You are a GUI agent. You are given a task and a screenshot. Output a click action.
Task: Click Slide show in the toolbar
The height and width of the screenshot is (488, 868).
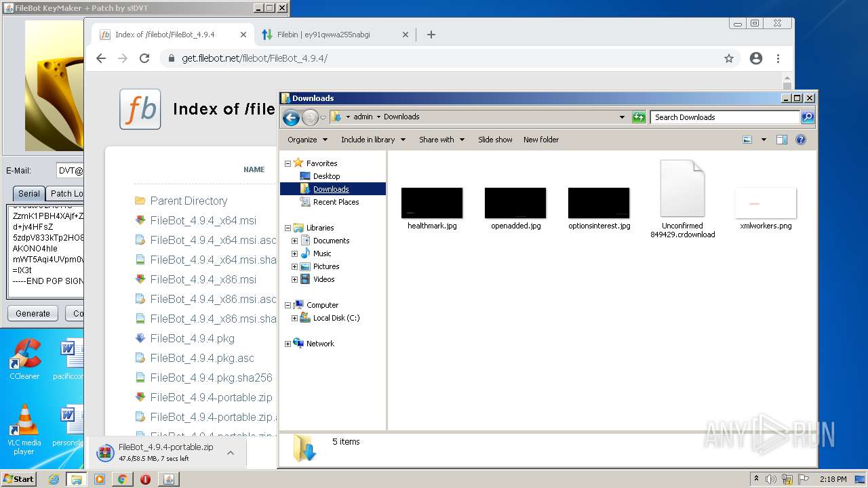tap(495, 140)
